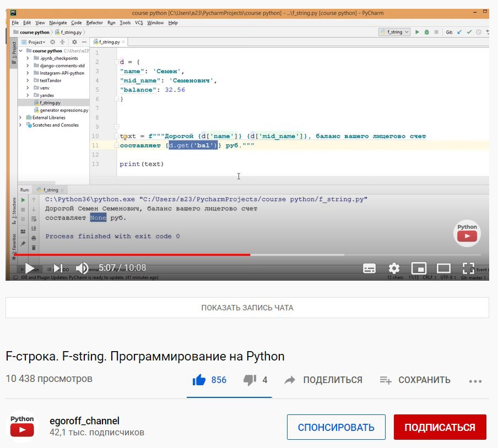Click Git commit checkmark icon

(469, 32)
